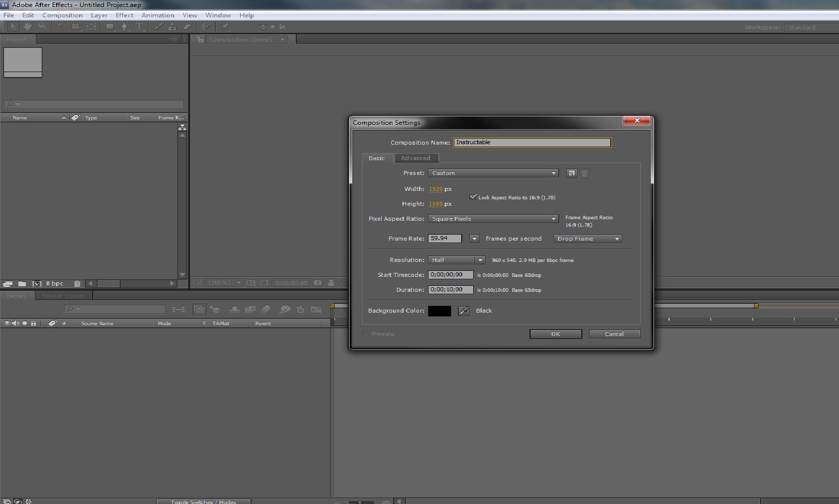Image resolution: width=839 pixels, height=504 pixels.
Task: Click the Motion Blur icon in timeline
Action: 265,309
